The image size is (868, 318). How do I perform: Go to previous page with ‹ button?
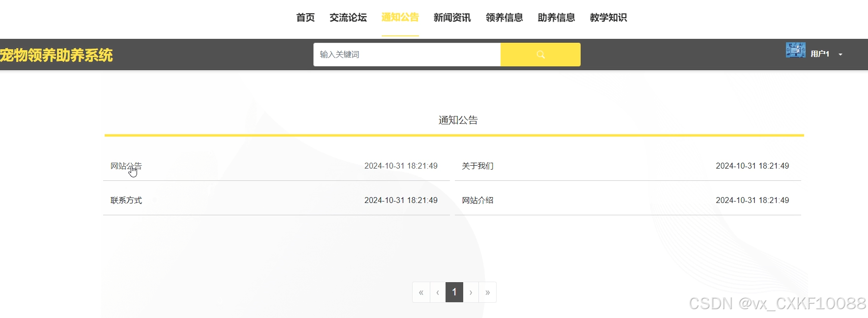click(438, 292)
